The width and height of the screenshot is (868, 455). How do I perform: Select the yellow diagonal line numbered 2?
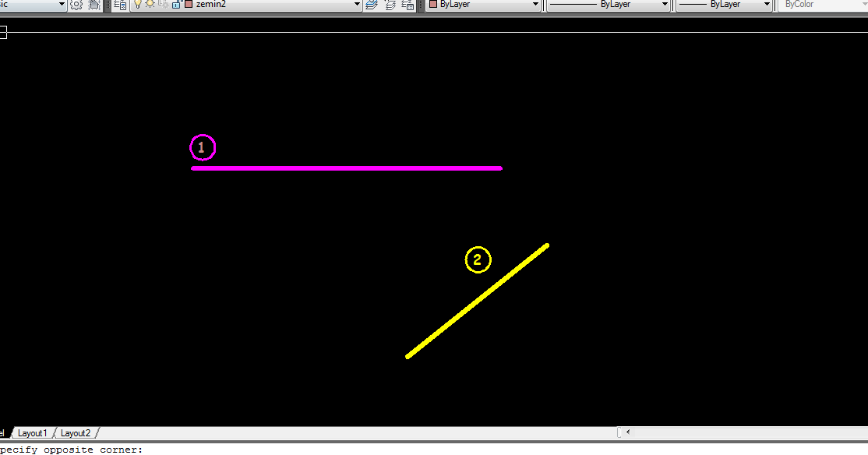point(477,301)
